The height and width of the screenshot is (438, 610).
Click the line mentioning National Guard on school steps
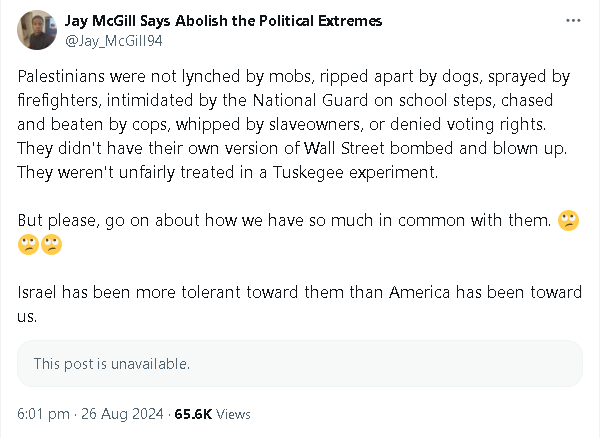pos(285,100)
